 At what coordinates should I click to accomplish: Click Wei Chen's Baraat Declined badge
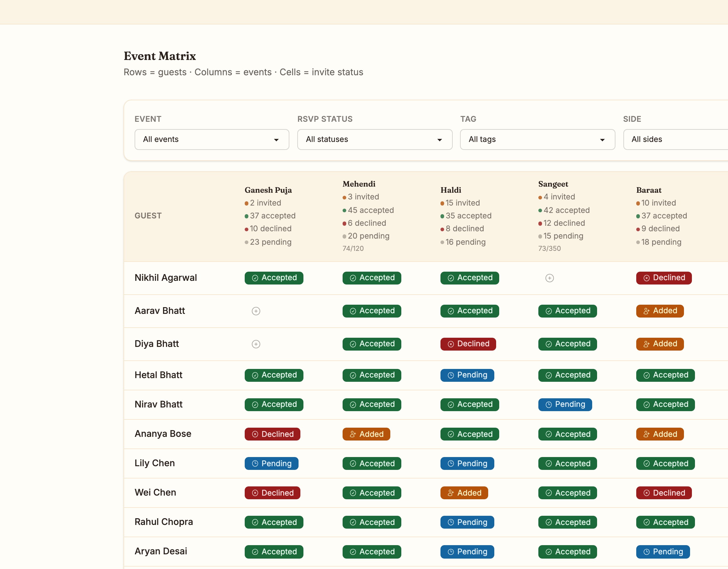coord(664,493)
